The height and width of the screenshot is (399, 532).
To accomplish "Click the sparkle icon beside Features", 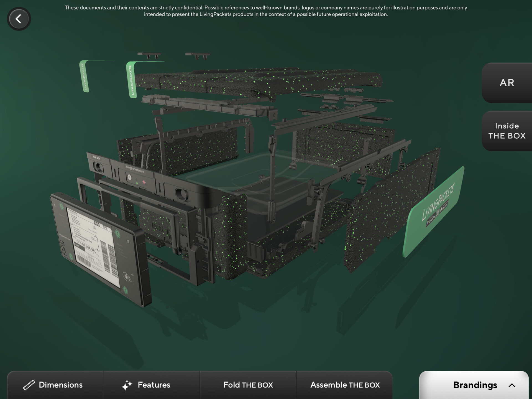I will [x=127, y=385].
